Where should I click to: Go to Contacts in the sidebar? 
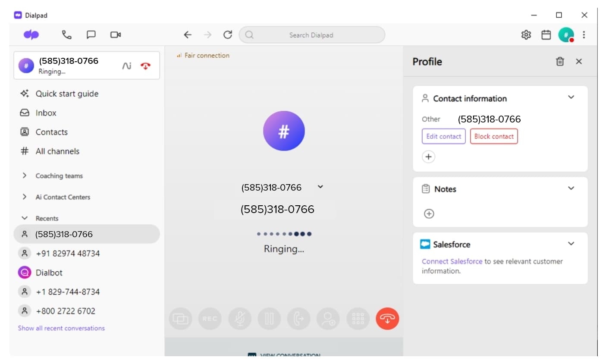(51, 132)
